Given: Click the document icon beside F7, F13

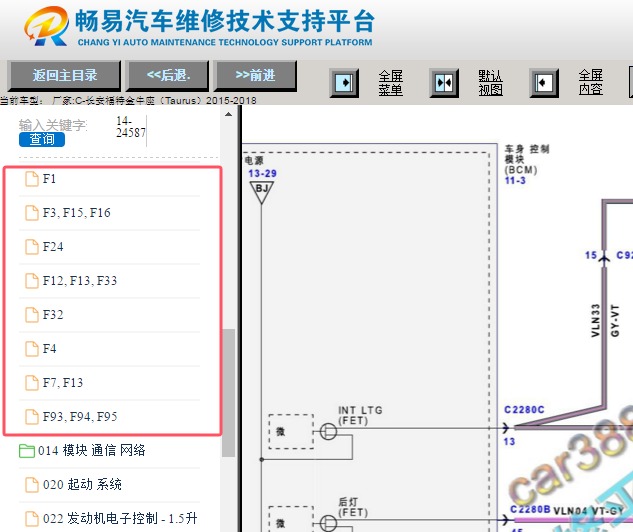Looking at the screenshot, I should click(32, 382).
